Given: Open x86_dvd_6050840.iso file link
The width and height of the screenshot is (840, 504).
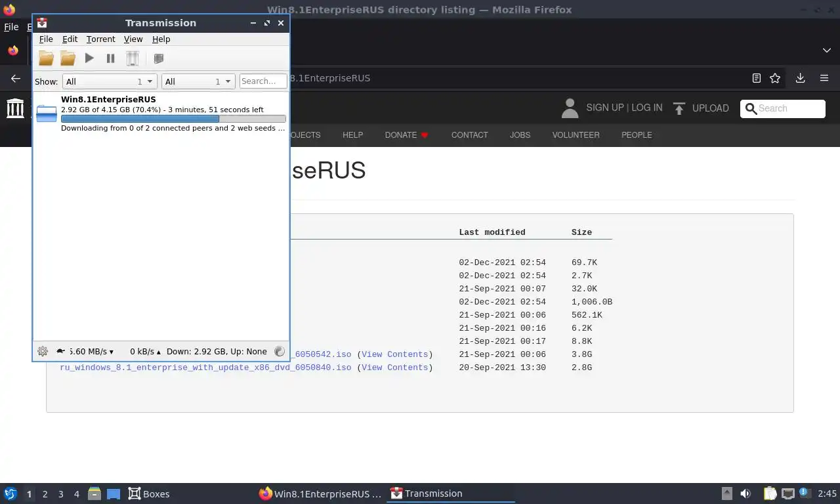Looking at the screenshot, I should pyautogui.click(x=205, y=367).
